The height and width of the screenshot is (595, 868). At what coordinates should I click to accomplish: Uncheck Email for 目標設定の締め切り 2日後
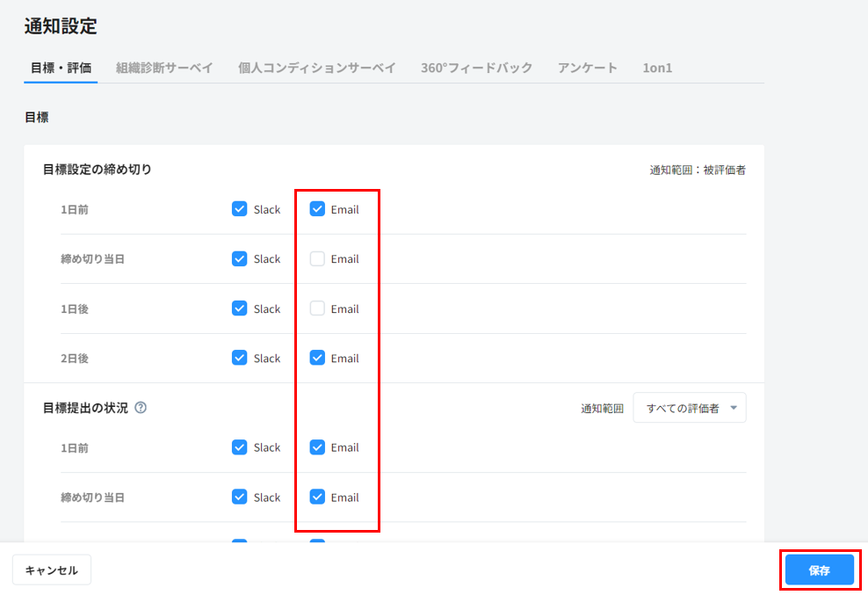317,358
